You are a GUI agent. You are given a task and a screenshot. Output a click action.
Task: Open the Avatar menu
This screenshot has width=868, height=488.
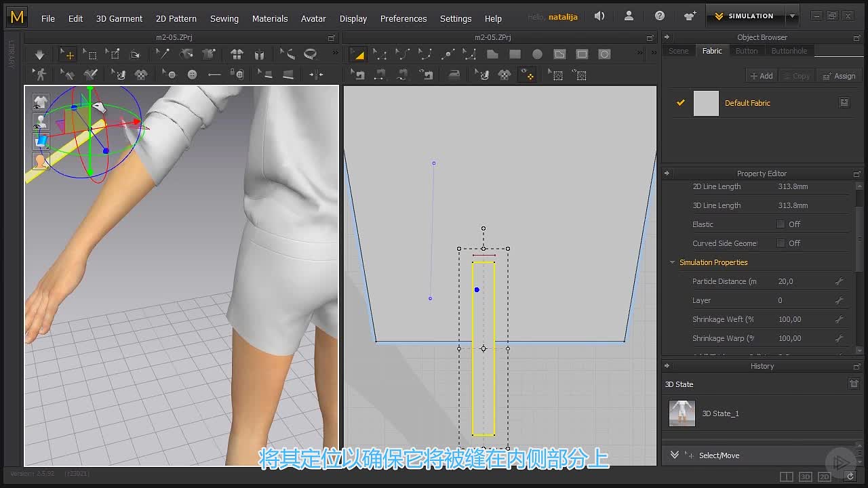coord(313,18)
